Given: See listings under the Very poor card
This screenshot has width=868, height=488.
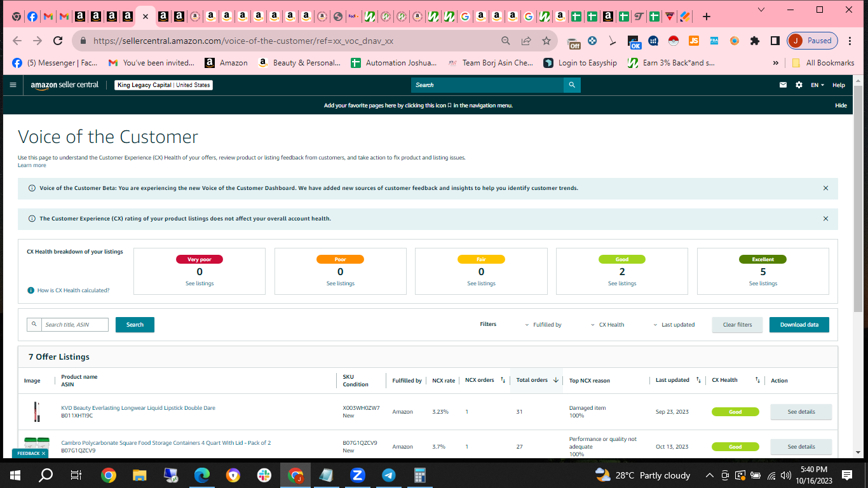Looking at the screenshot, I should [x=200, y=283].
